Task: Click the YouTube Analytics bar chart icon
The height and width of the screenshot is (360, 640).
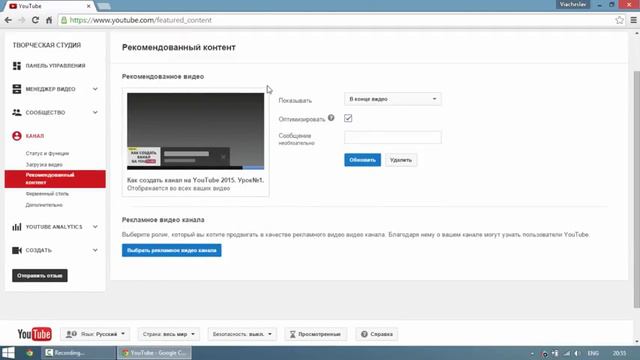Action: (17, 227)
